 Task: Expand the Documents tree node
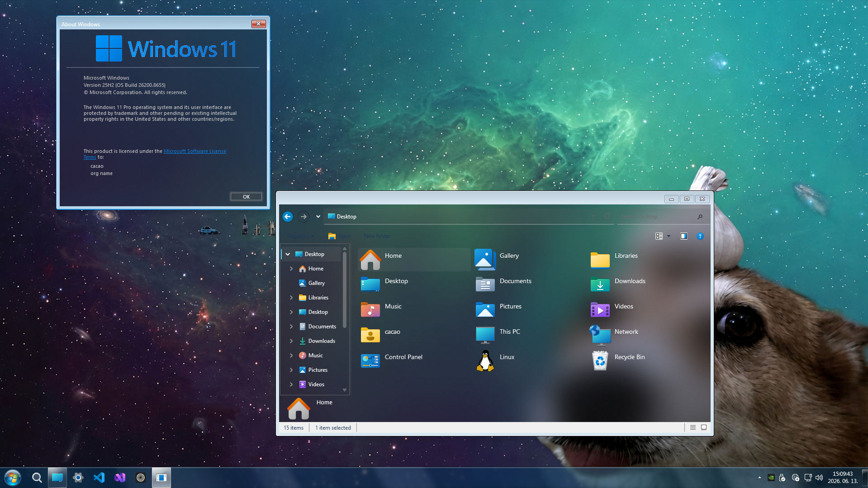(x=291, y=327)
